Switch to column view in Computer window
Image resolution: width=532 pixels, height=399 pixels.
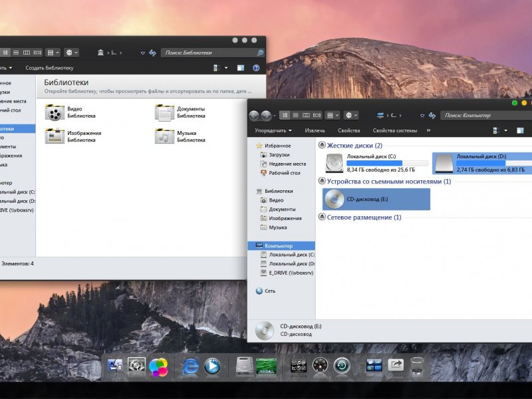click(306, 115)
